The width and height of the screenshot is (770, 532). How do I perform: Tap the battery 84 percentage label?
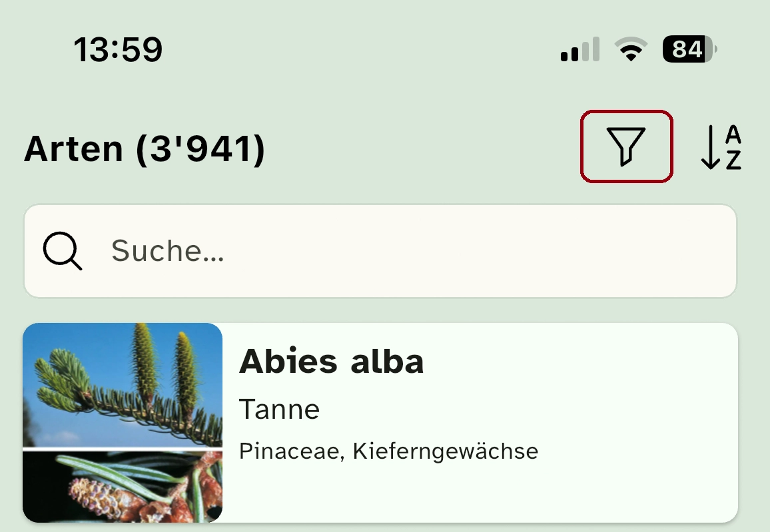point(687,49)
